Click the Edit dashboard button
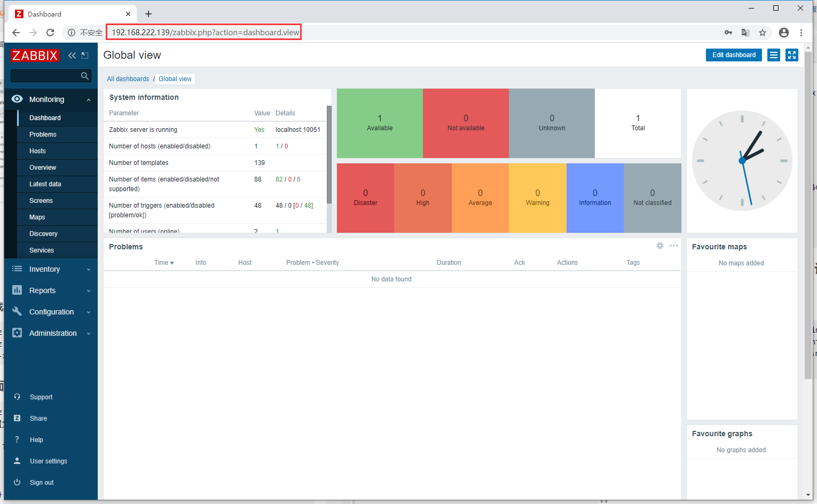 [x=734, y=55]
